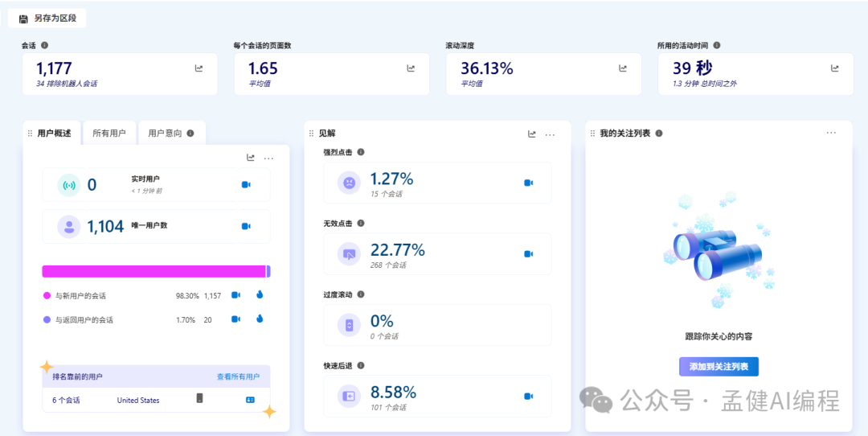Click cursor icon in 无效点击 card

coord(350,253)
